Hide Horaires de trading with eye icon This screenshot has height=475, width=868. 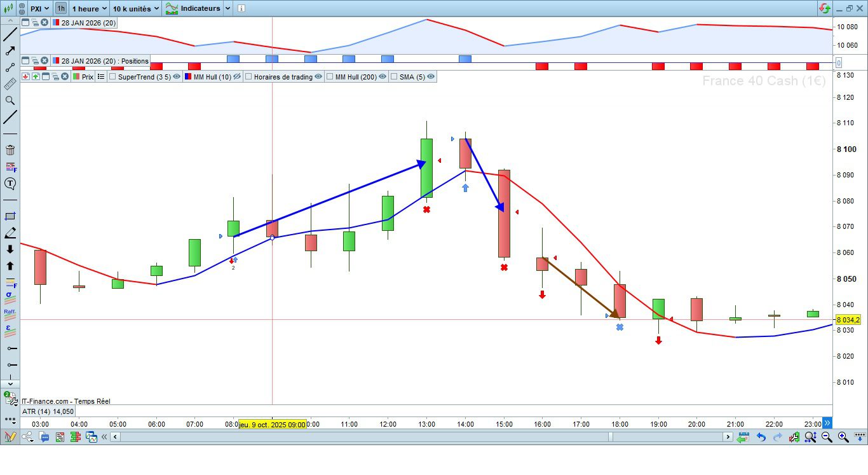pos(318,77)
